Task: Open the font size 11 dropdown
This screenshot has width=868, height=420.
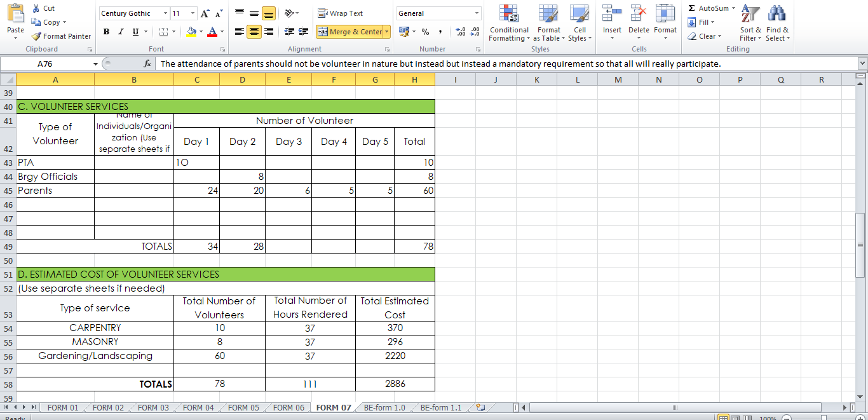Action: click(193, 13)
